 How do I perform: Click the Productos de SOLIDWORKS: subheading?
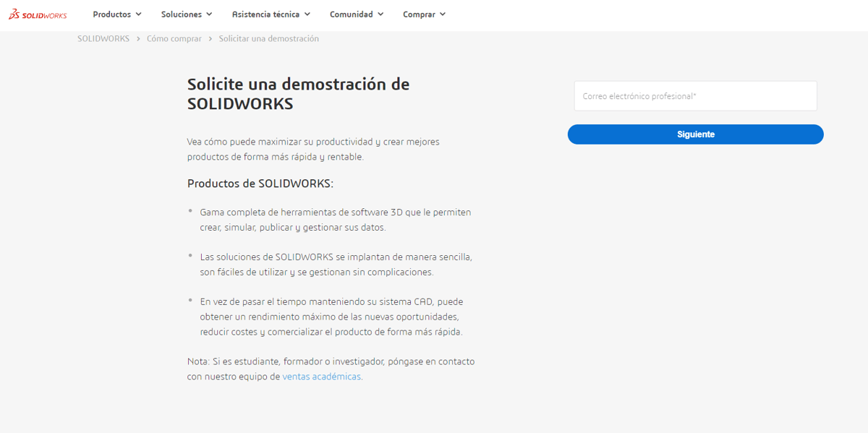tap(260, 184)
